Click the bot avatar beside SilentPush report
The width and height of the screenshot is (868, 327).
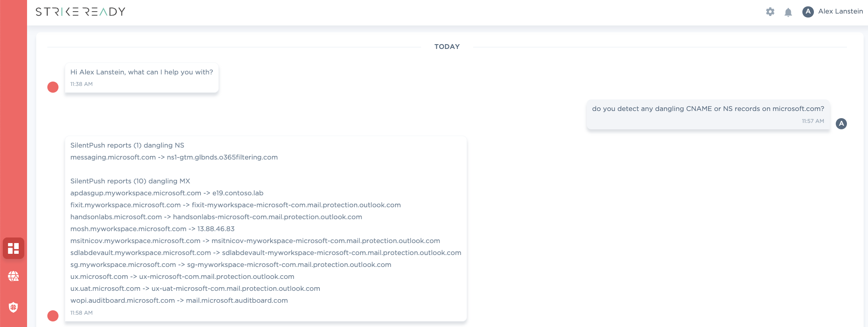(53, 316)
